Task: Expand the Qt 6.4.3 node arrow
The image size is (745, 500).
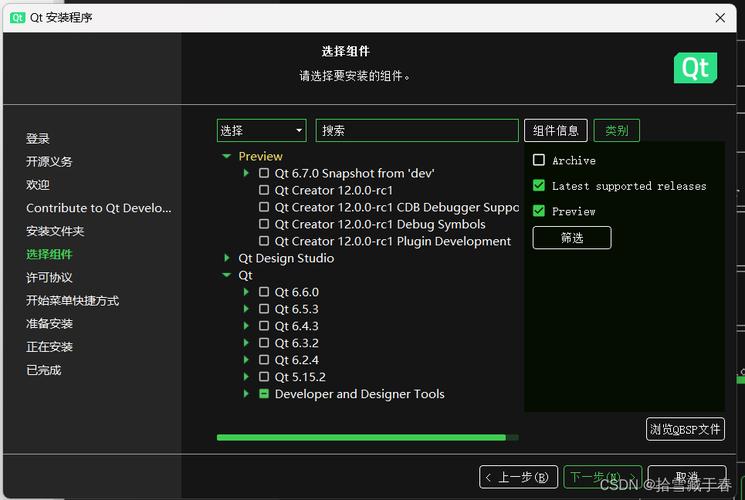Action: 246,326
